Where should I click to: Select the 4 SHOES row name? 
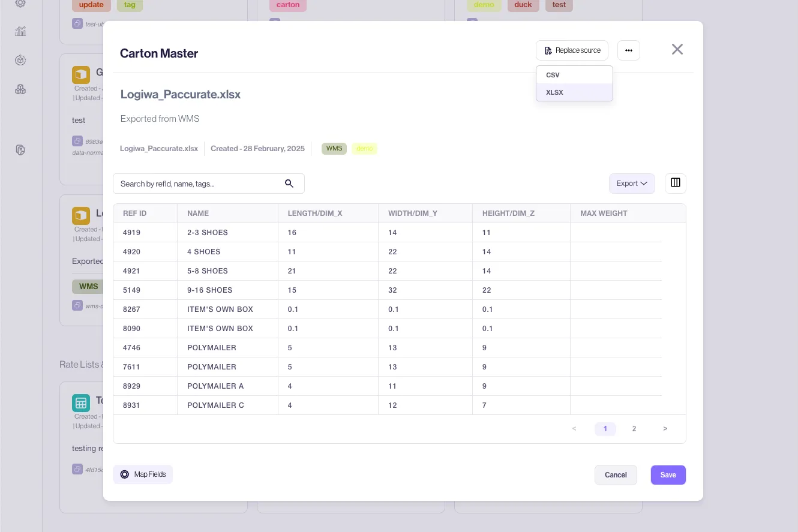click(x=204, y=252)
